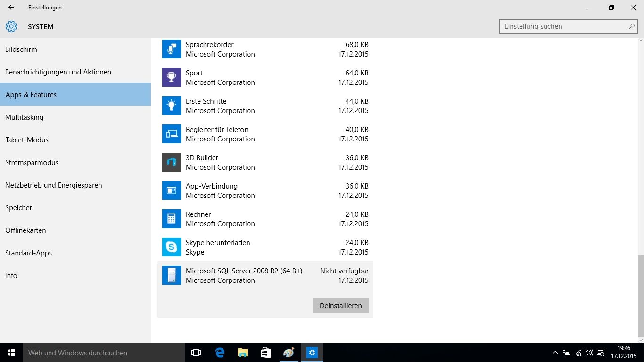Open the Offlinekarten settings page

[75, 230]
